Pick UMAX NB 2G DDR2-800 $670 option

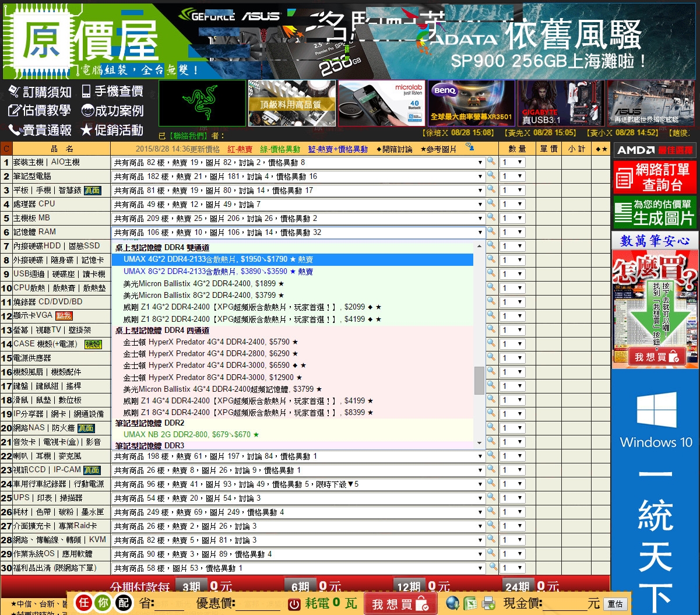(x=292, y=434)
